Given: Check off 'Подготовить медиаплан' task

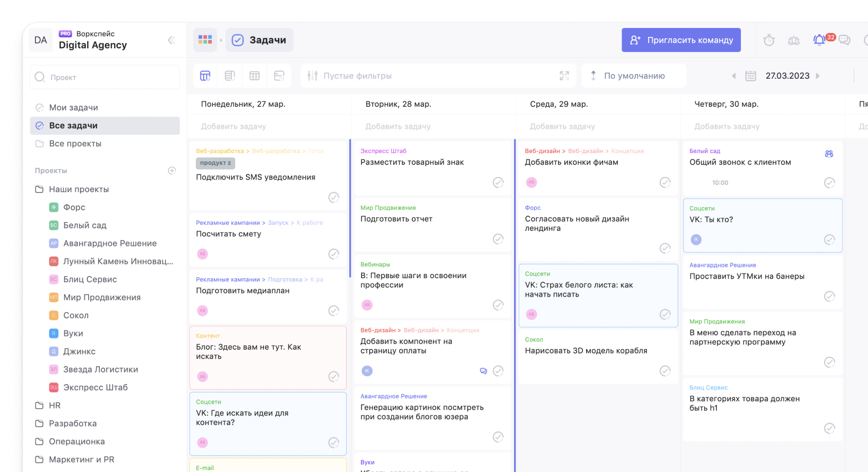Looking at the screenshot, I should (x=334, y=311).
